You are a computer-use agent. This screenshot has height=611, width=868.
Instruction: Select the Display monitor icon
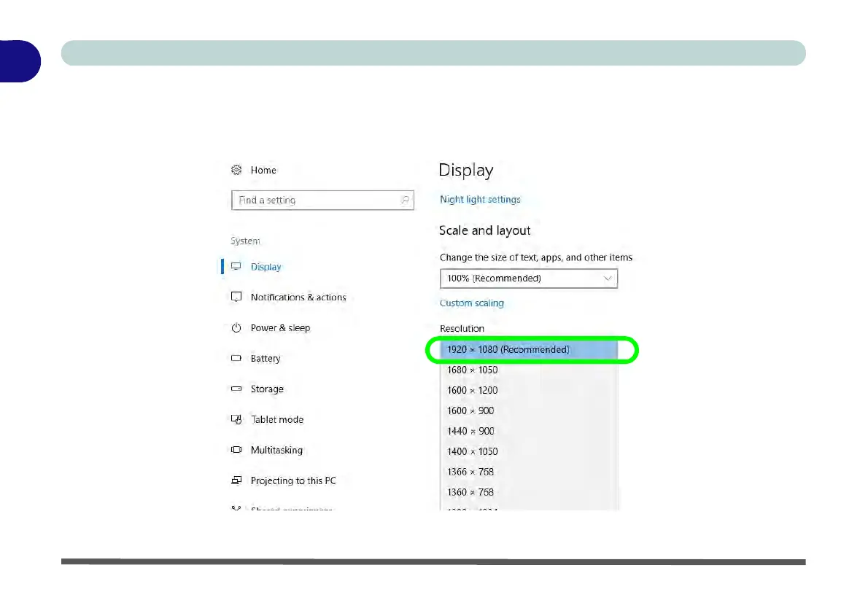pos(236,267)
